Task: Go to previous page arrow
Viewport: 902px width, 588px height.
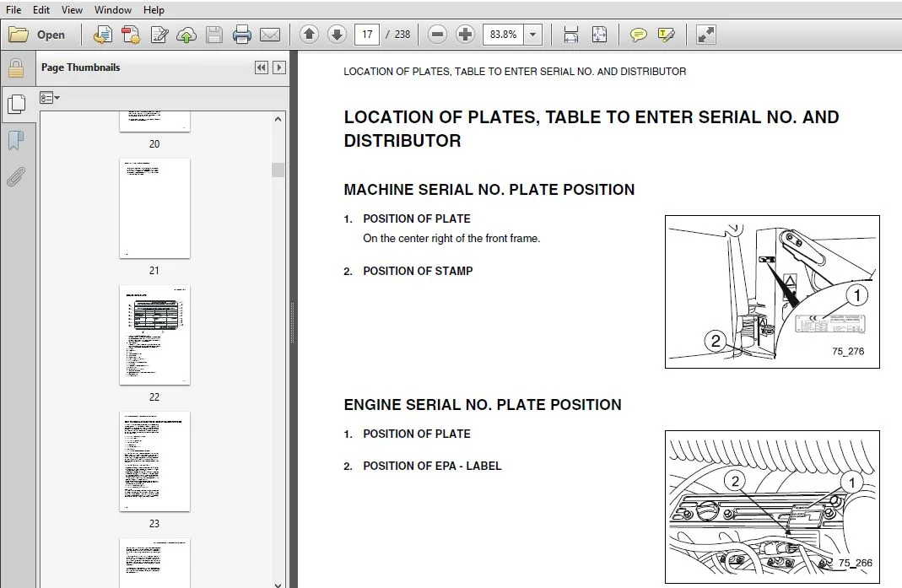Action: click(x=309, y=35)
